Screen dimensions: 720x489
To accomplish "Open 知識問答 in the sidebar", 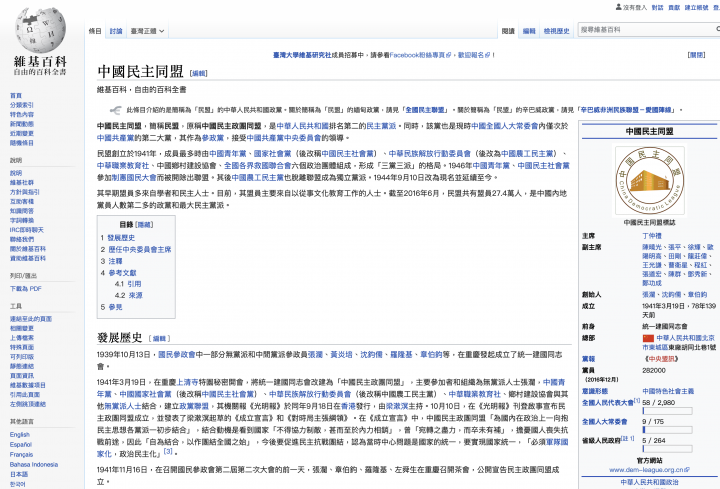I will click(22, 211).
